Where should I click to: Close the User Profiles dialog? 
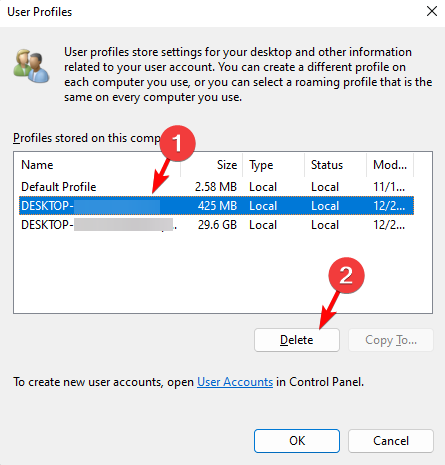pyautogui.click(x=432, y=11)
